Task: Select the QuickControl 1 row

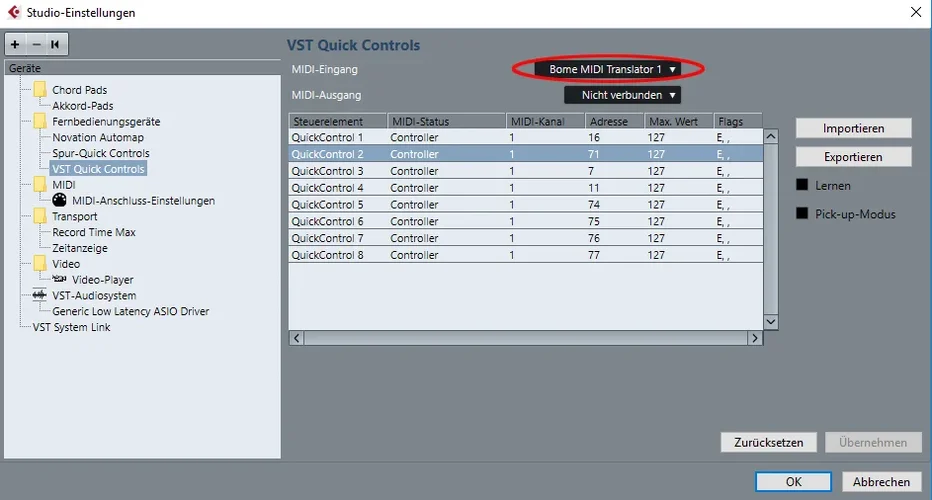Action: [525, 137]
